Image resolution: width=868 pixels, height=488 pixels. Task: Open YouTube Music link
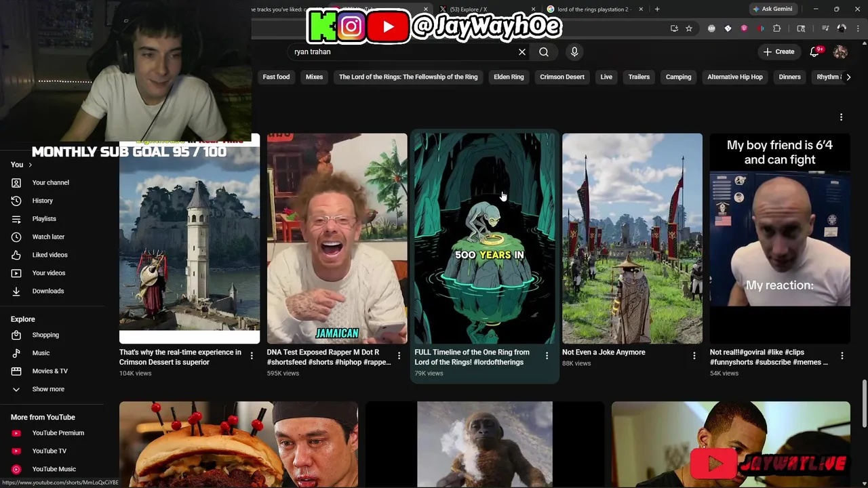(54, 469)
